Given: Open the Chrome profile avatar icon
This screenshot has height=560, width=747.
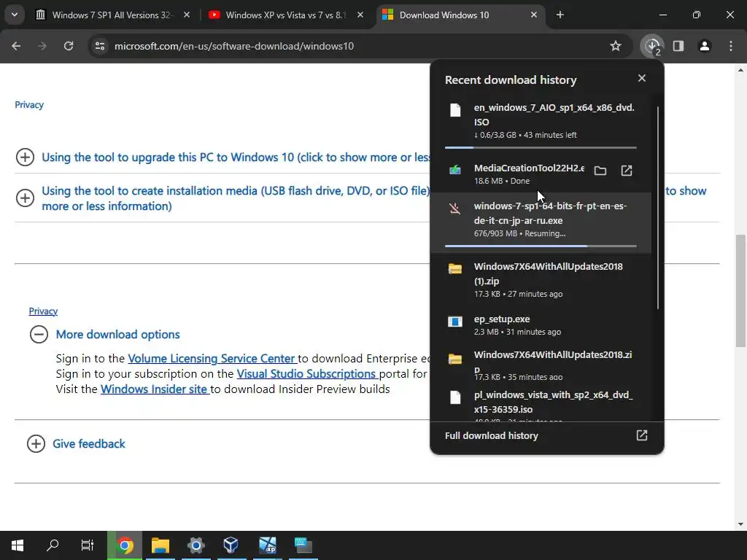Looking at the screenshot, I should [x=705, y=46].
